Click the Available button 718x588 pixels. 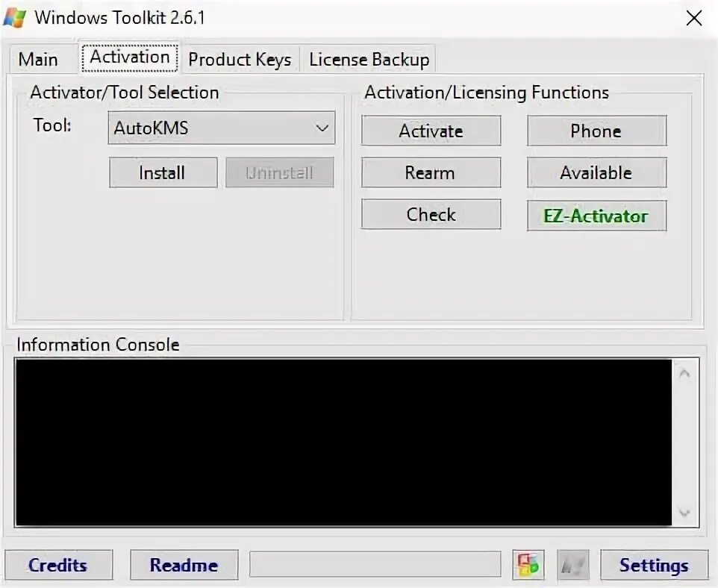click(x=596, y=172)
